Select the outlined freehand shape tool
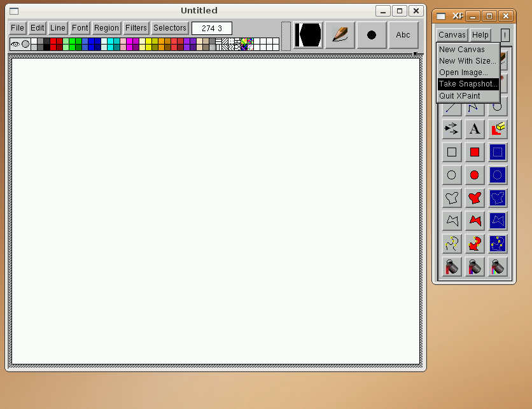This screenshot has width=532, height=409. pos(452,198)
